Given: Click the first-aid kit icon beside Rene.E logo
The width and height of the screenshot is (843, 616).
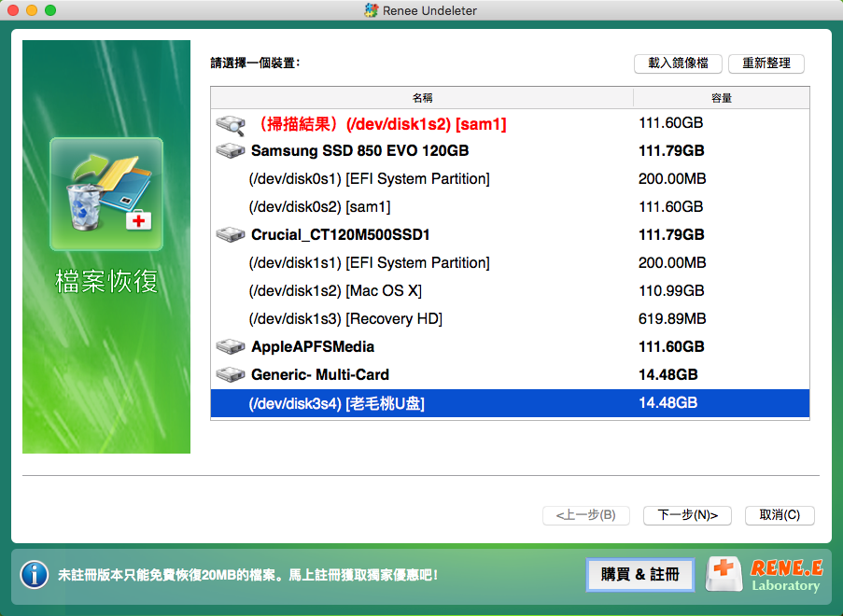Looking at the screenshot, I should (x=724, y=574).
